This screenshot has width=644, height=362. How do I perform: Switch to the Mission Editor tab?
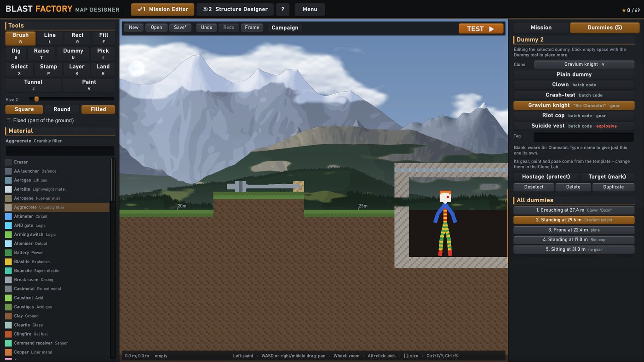(x=163, y=9)
